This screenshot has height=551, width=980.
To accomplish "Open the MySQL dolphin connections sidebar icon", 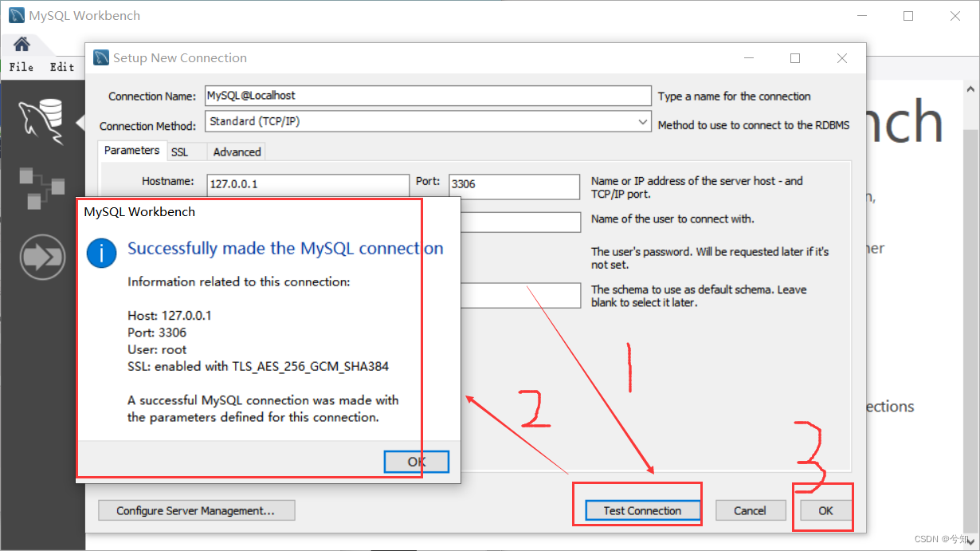I will [x=42, y=120].
